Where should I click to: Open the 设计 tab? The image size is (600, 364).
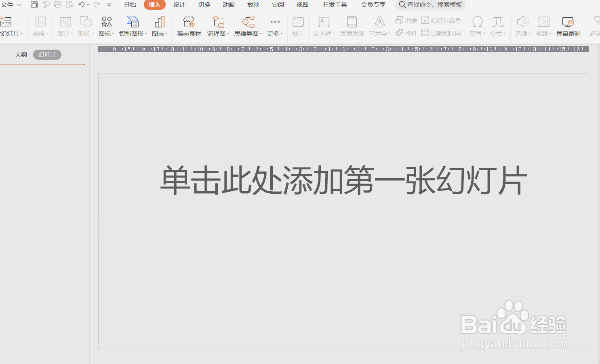pyautogui.click(x=179, y=4)
